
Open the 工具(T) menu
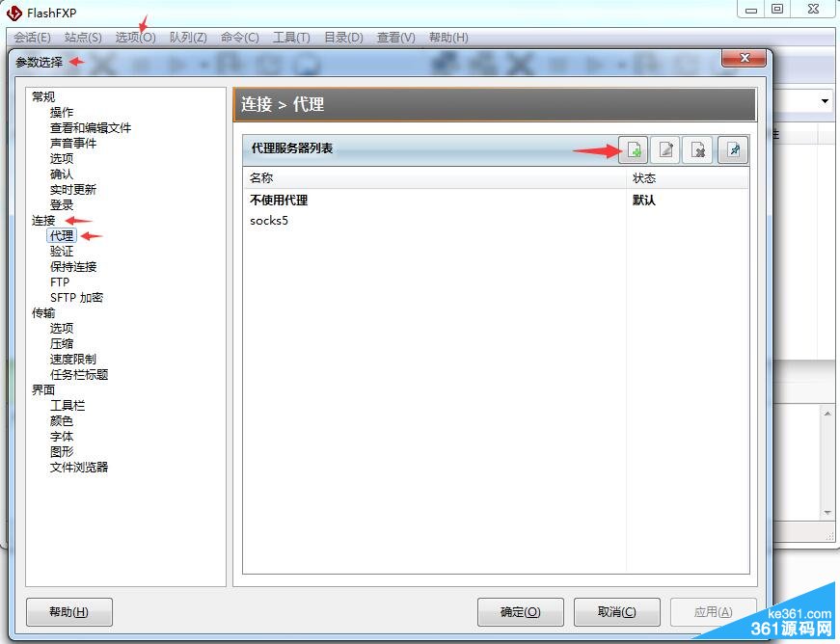[291, 38]
